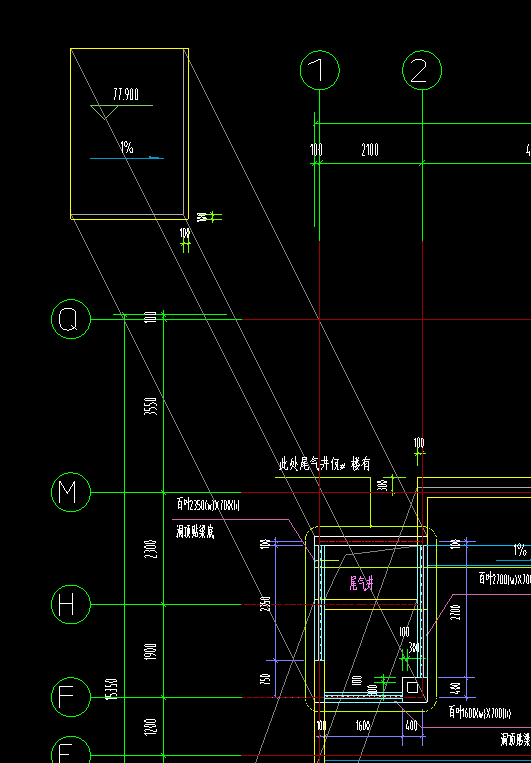Click the small square column symbol in the shaft corner

click(412, 688)
